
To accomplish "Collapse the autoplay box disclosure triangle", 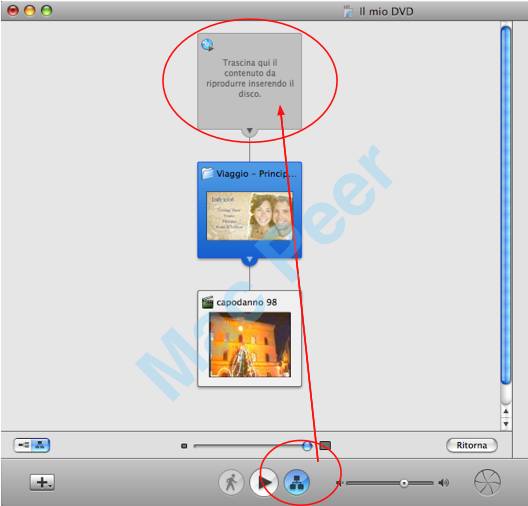I will 250,131.
